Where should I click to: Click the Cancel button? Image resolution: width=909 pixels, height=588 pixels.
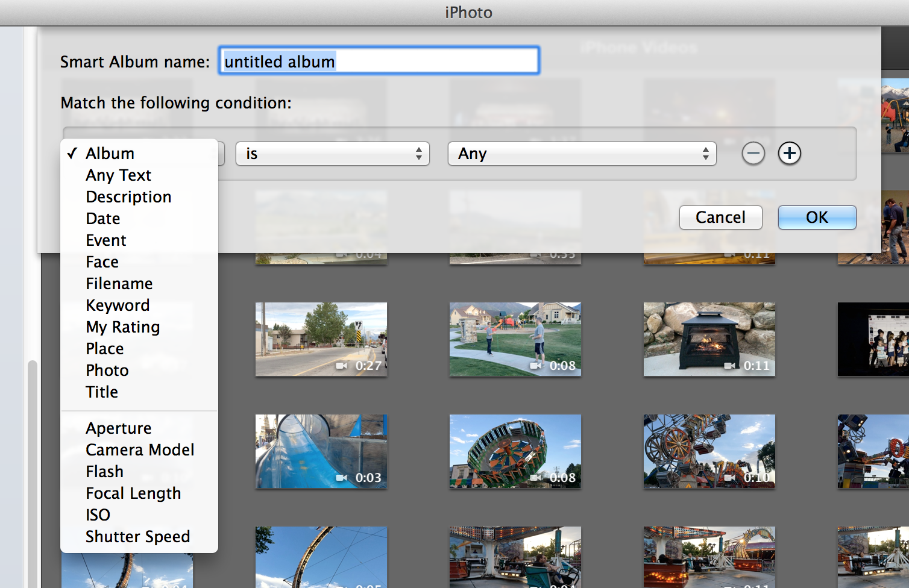(720, 217)
